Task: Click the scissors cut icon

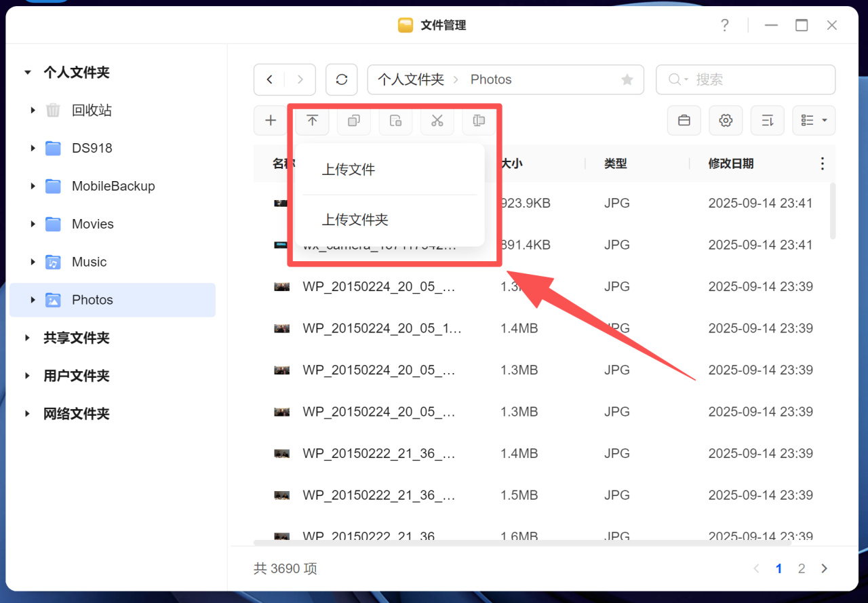Action: coord(437,121)
